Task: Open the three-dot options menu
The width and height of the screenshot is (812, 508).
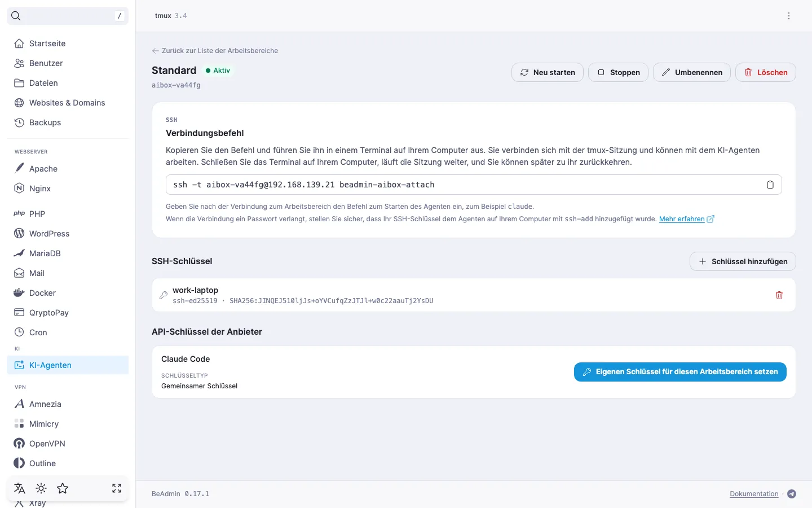Action: coord(789,16)
